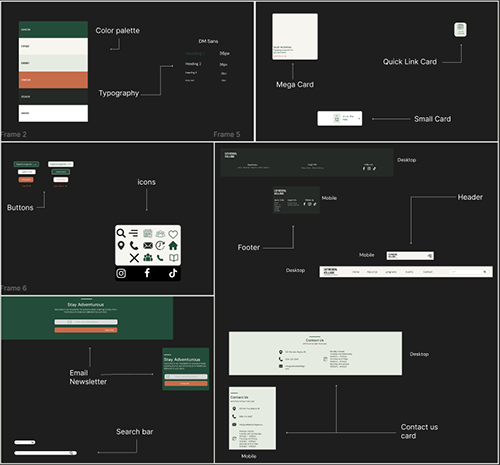500x465 pixels.
Task: Click the Instagram icon on the black strip
Action: (x=121, y=273)
